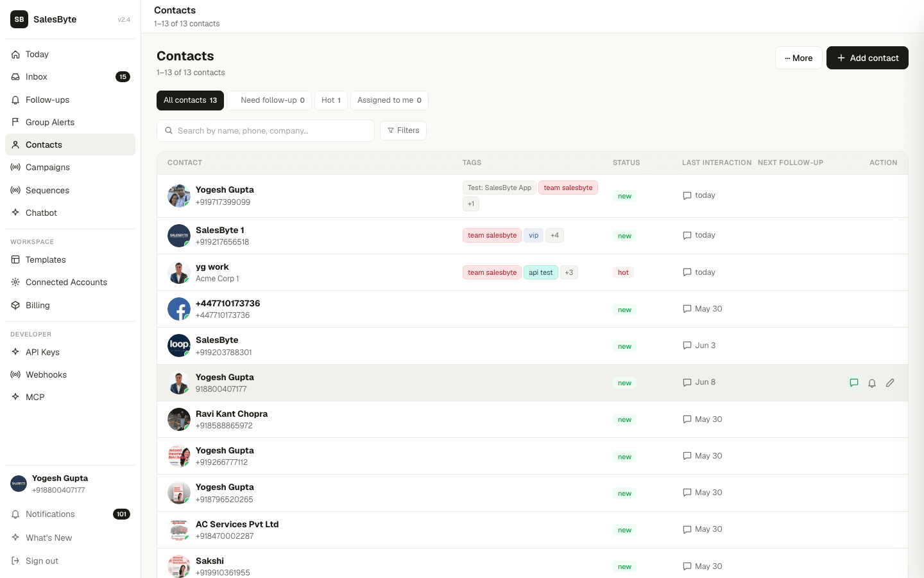Open the More options menu
Viewport: 924px width, 578px height.
click(799, 58)
